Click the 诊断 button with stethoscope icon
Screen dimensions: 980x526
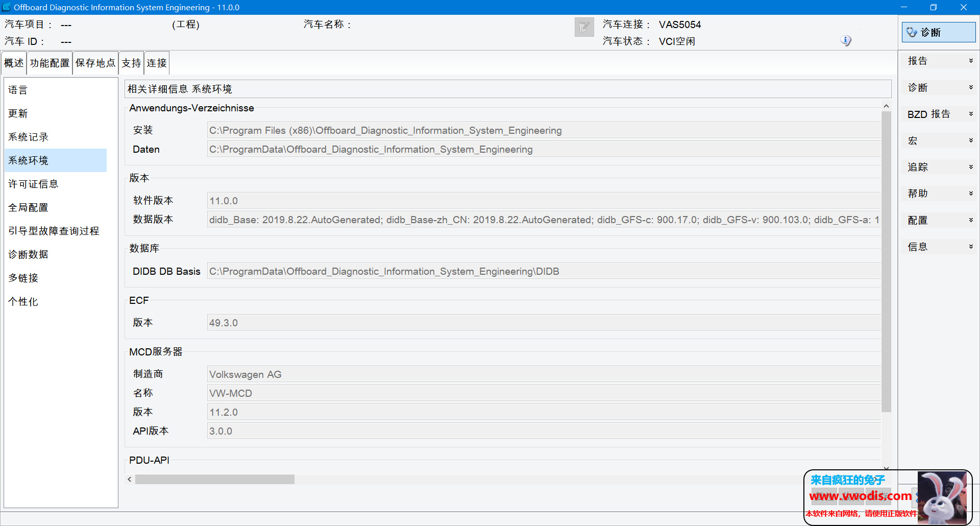tap(938, 32)
